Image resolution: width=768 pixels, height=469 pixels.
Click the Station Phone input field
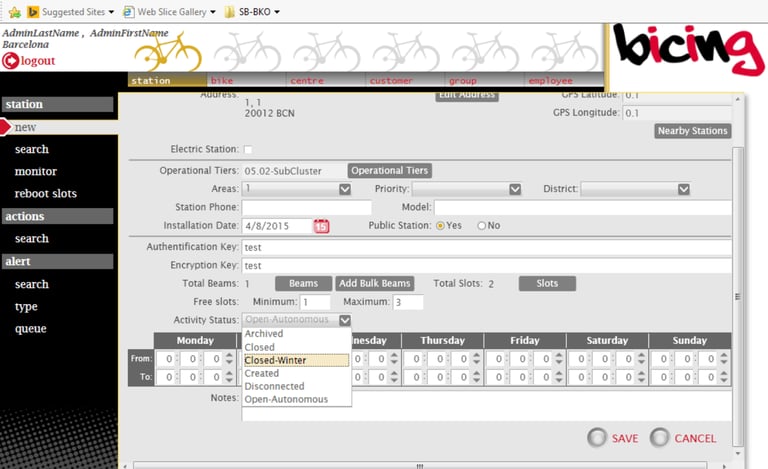tap(307, 208)
